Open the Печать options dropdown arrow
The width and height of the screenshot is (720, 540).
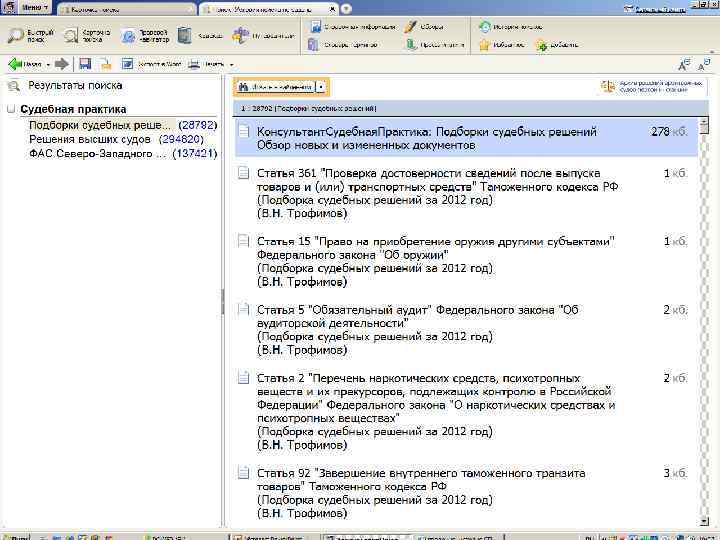[231, 65]
